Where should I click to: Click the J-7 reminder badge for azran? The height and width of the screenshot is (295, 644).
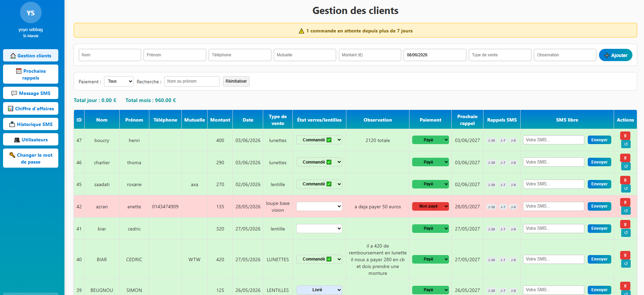click(x=503, y=207)
